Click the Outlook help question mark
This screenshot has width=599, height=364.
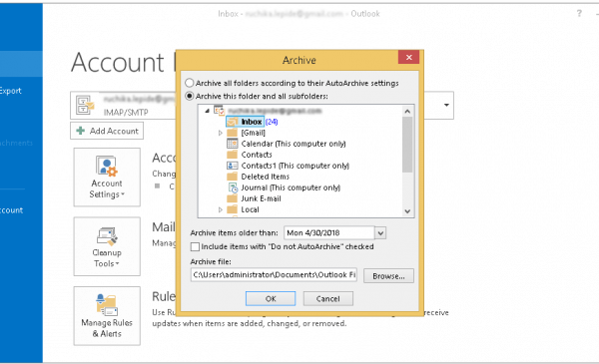pyautogui.click(x=579, y=13)
